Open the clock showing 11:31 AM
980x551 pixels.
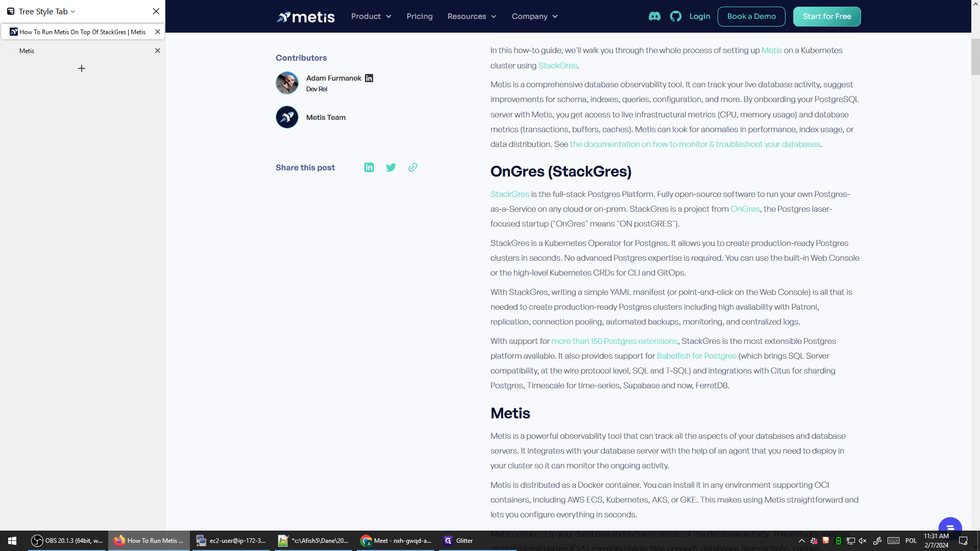point(936,541)
